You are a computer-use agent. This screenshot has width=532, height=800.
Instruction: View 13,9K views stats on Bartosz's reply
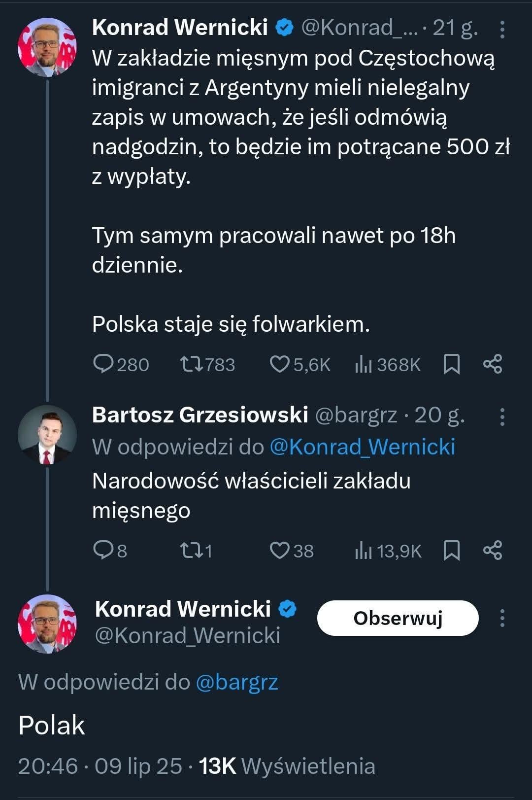coord(388,551)
